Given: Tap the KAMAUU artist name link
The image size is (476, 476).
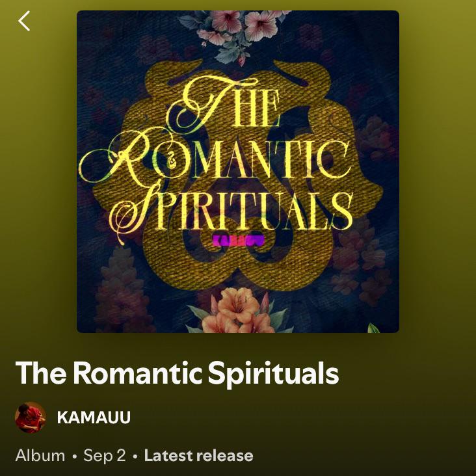Looking at the screenshot, I should tap(94, 417).
